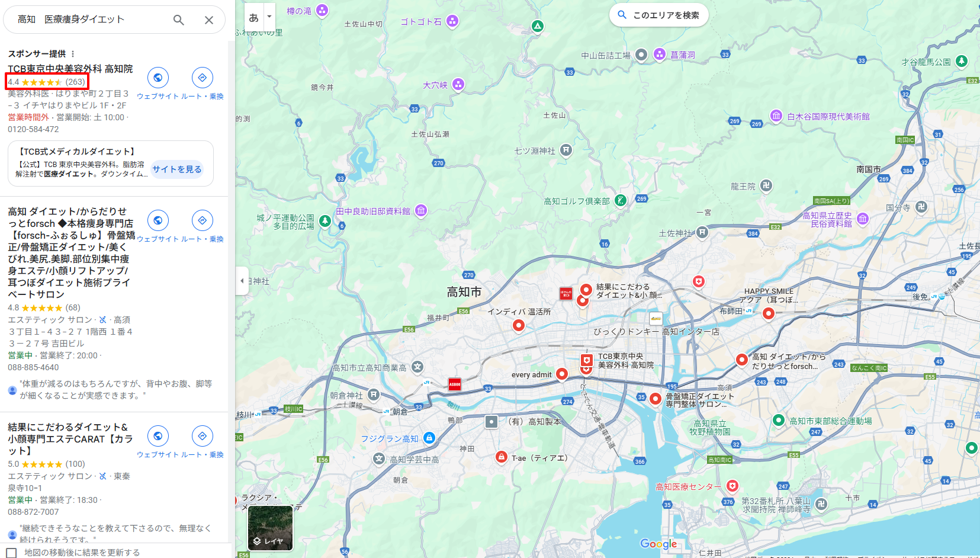Select the 菖蒲洞 map marker
The width and height of the screenshot is (980, 558).
[660, 54]
